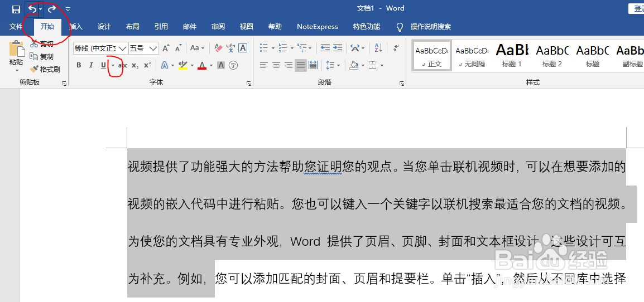
Task: Click the Phonetic Guide (wén 文) icon
Action: 230,48
